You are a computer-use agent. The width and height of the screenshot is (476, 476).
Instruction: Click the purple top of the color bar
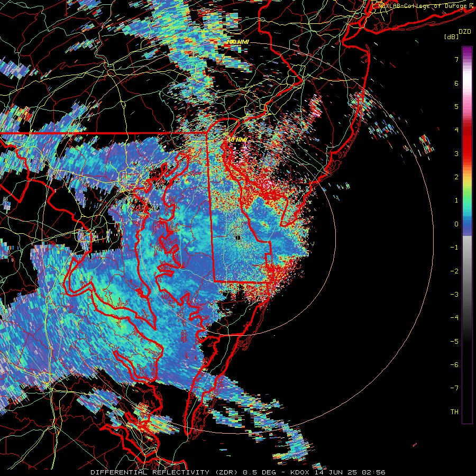coord(467,52)
